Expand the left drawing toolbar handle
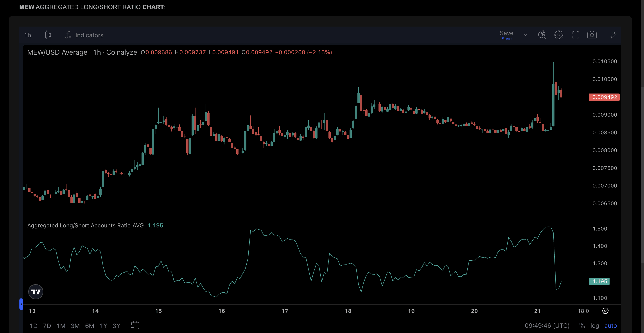Screen dimensions: 644x333 click(21, 304)
